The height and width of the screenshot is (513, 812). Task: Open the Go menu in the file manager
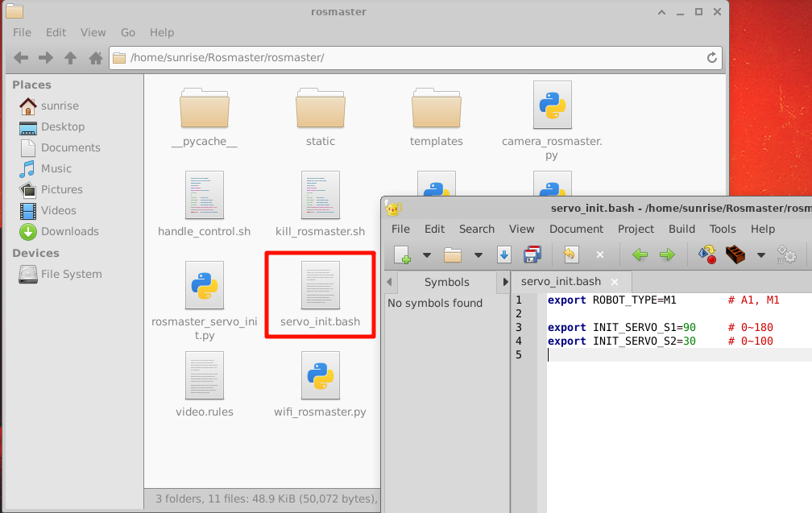[128, 32]
